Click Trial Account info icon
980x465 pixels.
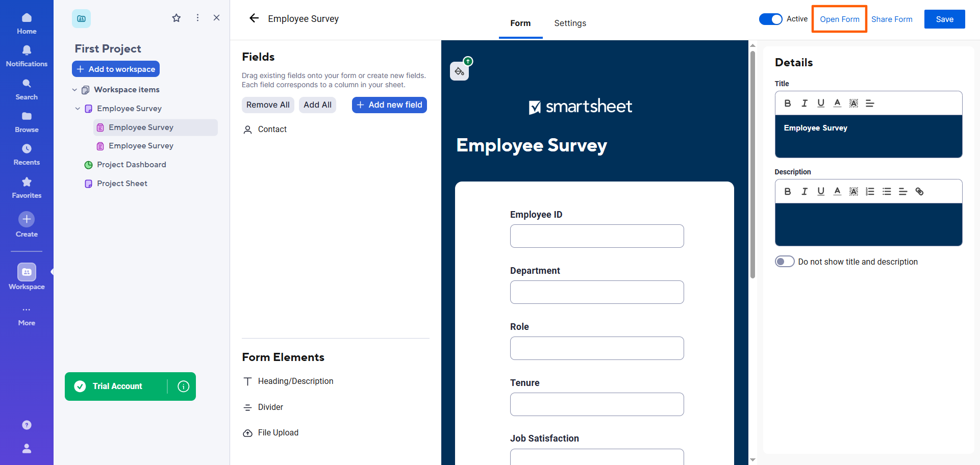pyautogui.click(x=183, y=386)
